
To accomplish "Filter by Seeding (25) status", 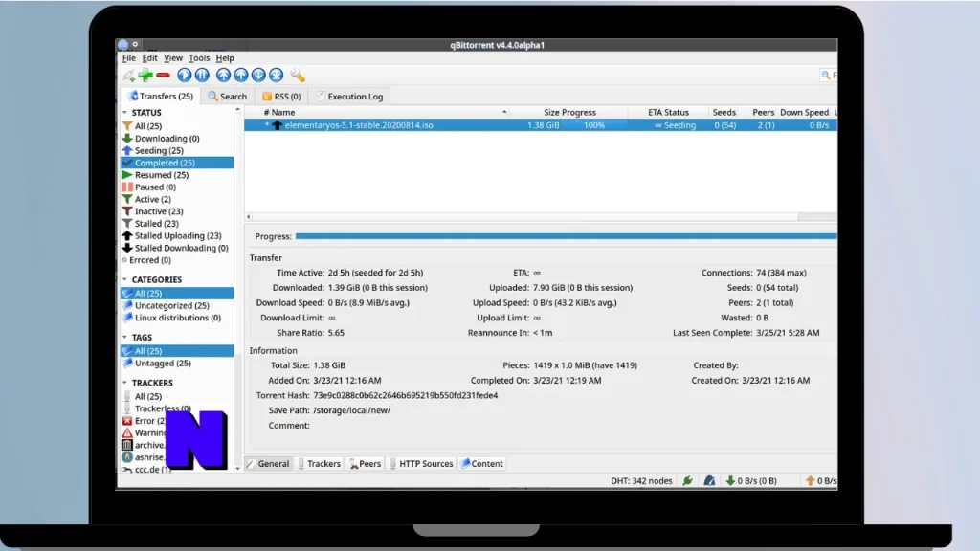I will 159,150.
